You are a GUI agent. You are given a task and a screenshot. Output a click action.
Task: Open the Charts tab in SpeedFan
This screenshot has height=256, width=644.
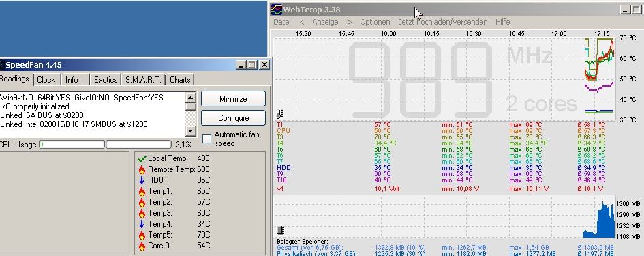point(180,80)
